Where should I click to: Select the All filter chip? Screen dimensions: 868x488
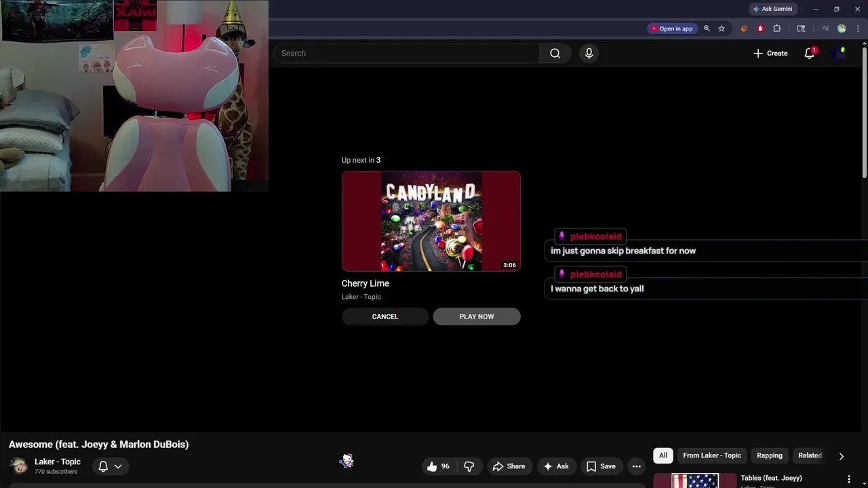pos(663,455)
